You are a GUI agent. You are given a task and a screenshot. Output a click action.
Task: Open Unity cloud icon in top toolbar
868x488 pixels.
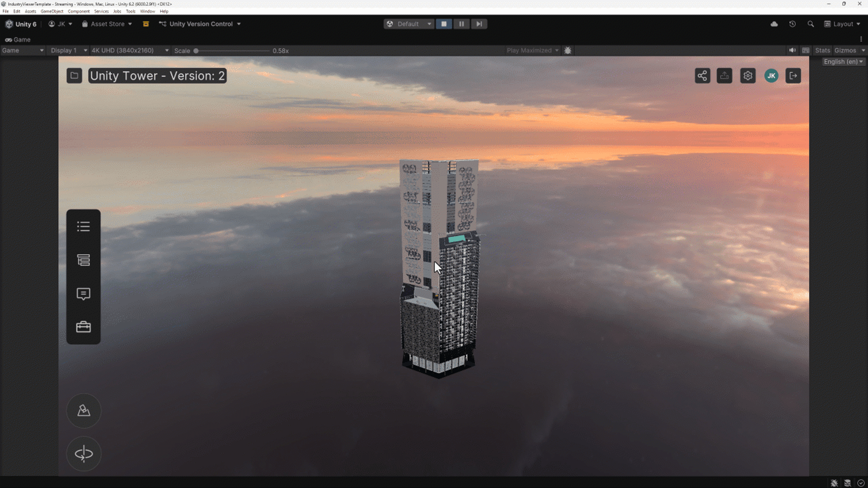click(774, 24)
